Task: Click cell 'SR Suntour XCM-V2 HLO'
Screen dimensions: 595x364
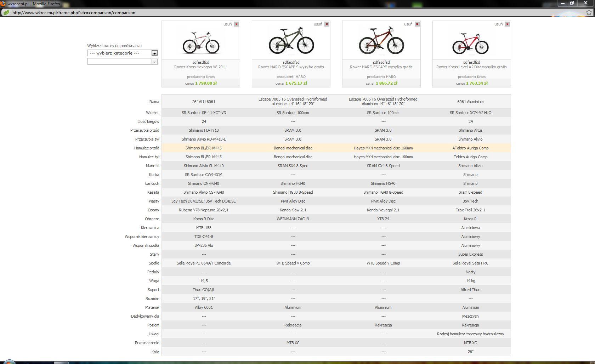Action: (x=470, y=113)
